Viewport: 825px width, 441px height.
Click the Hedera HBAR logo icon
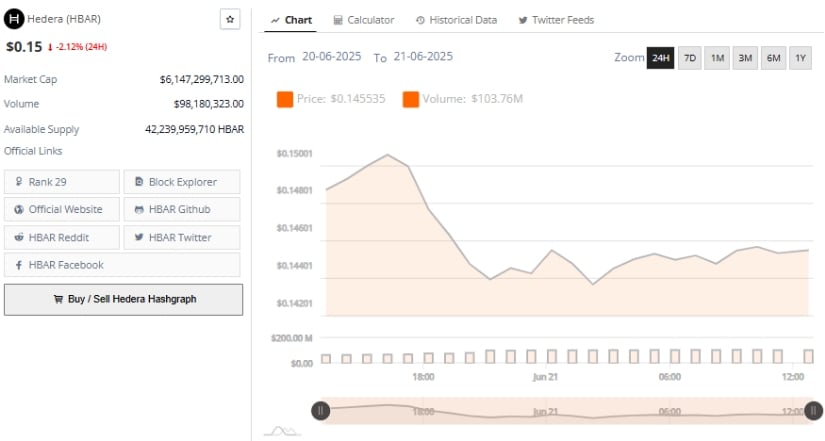[14, 19]
